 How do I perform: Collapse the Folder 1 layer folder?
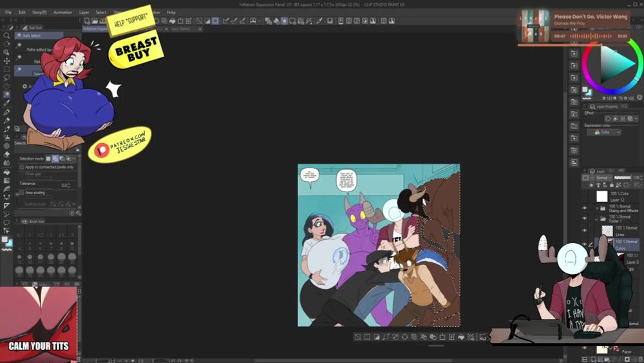[597, 219]
